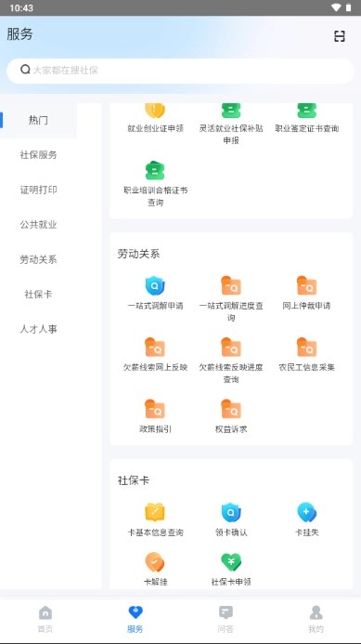
Task: Select the 社保卡 sidebar category
Action: 38,295
